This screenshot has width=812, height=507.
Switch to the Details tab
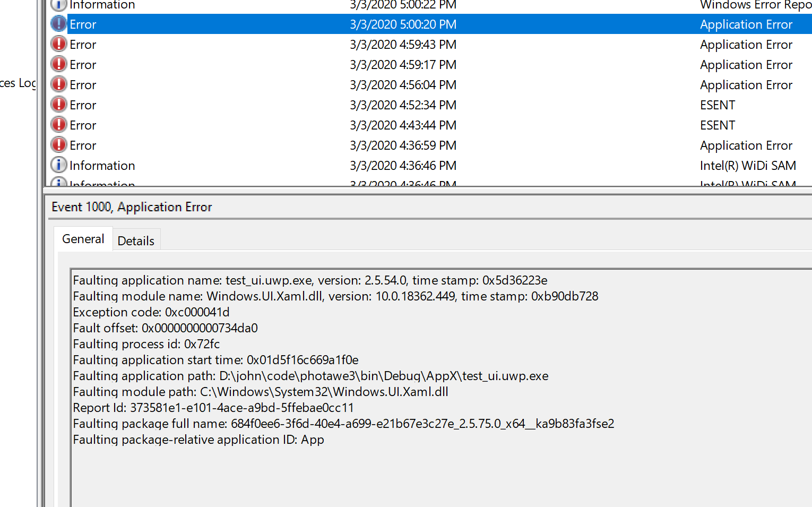click(136, 240)
